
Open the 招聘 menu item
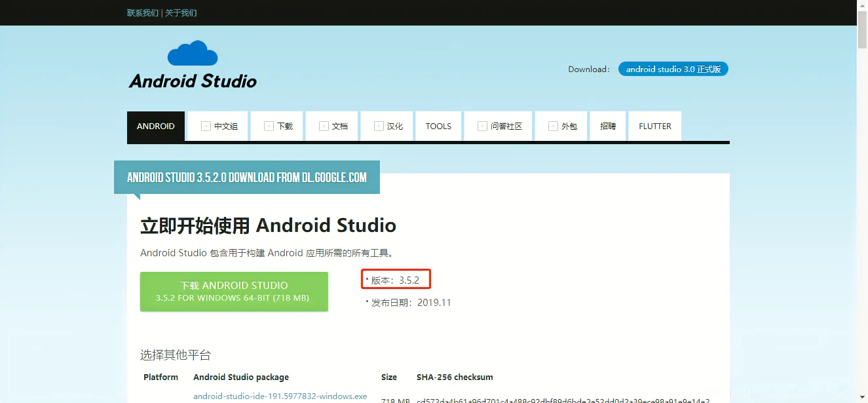click(x=608, y=126)
